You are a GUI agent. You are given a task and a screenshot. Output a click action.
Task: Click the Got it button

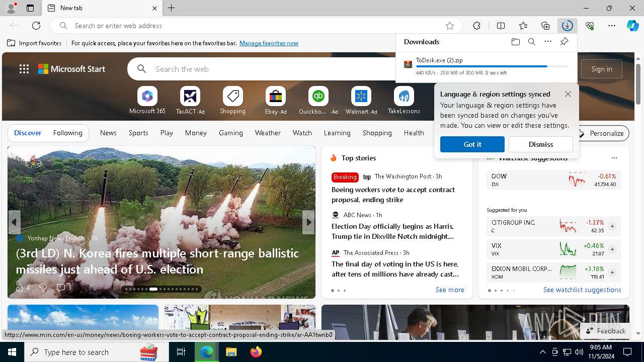472,144
